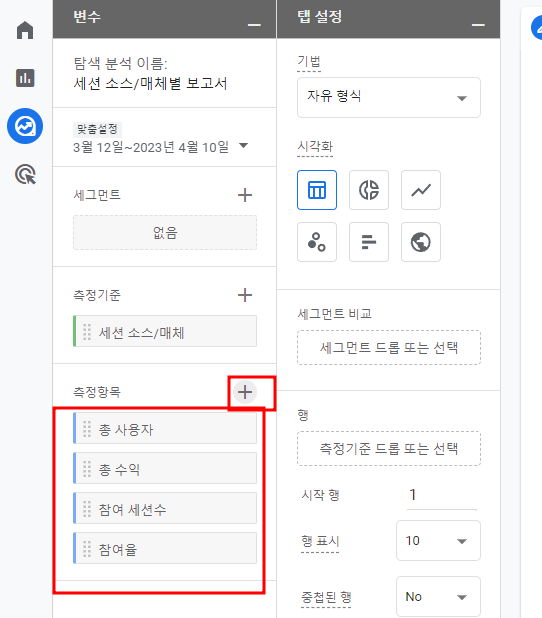Open the 중첩된 행 dropdown showing No
542x618 pixels.
tap(438, 597)
